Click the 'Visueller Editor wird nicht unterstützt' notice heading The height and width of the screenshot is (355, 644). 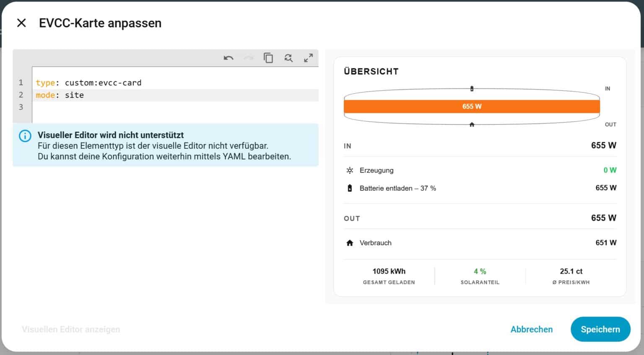(111, 135)
